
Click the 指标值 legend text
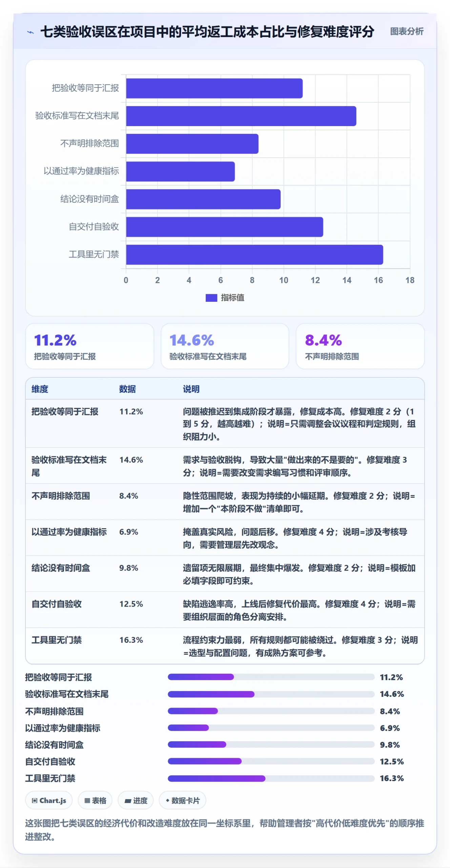(232, 298)
